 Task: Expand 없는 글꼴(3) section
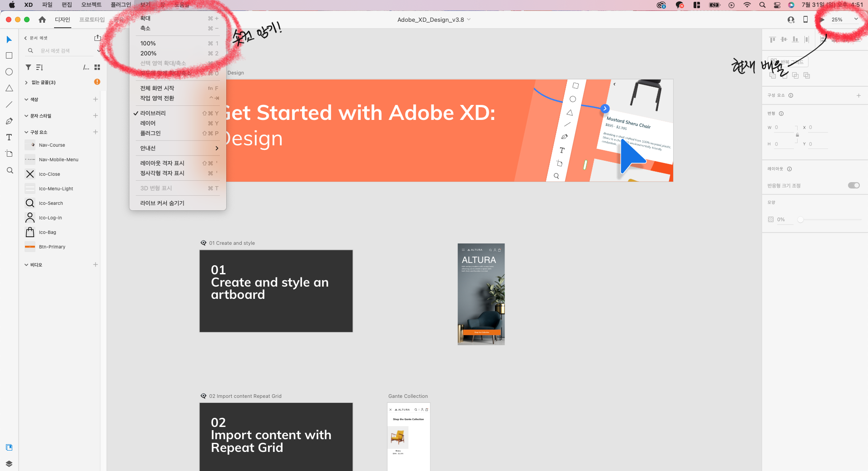coord(26,82)
